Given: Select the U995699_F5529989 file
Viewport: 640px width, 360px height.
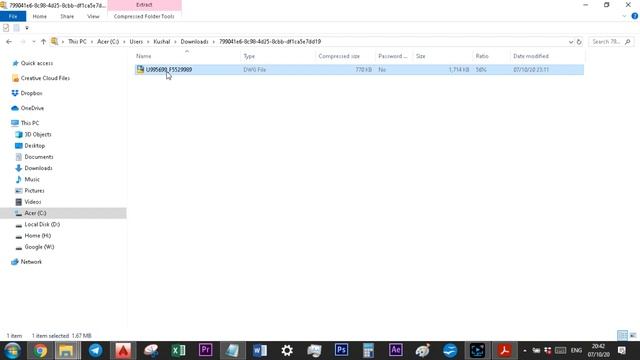Looking at the screenshot, I should click(x=169, y=70).
